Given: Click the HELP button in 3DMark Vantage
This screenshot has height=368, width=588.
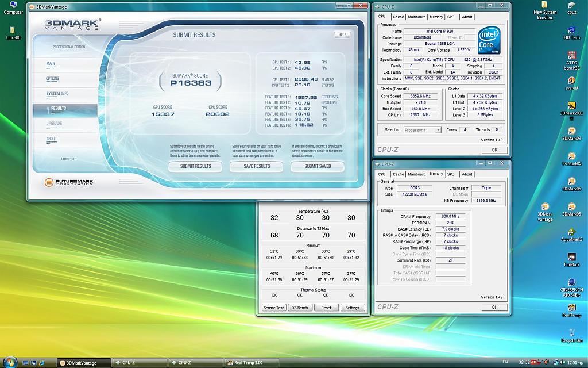Looking at the screenshot, I should click(342, 34).
